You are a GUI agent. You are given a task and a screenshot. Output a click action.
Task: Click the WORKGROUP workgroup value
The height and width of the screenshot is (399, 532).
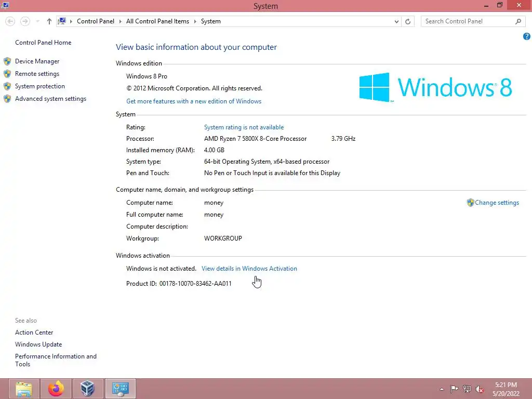coord(223,238)
